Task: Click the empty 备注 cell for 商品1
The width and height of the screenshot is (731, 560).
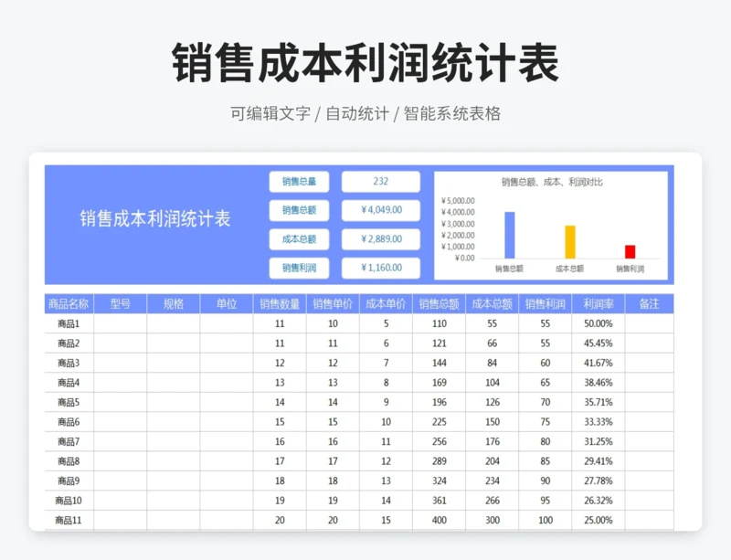Action: [650, 323]
